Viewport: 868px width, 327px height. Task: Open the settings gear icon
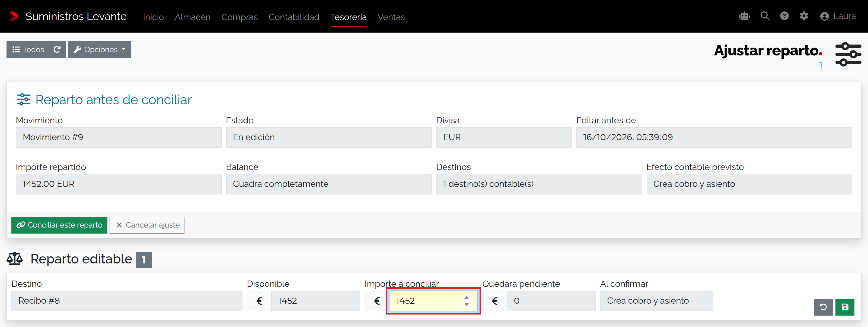pyautogui.click(x=804, y=16)
